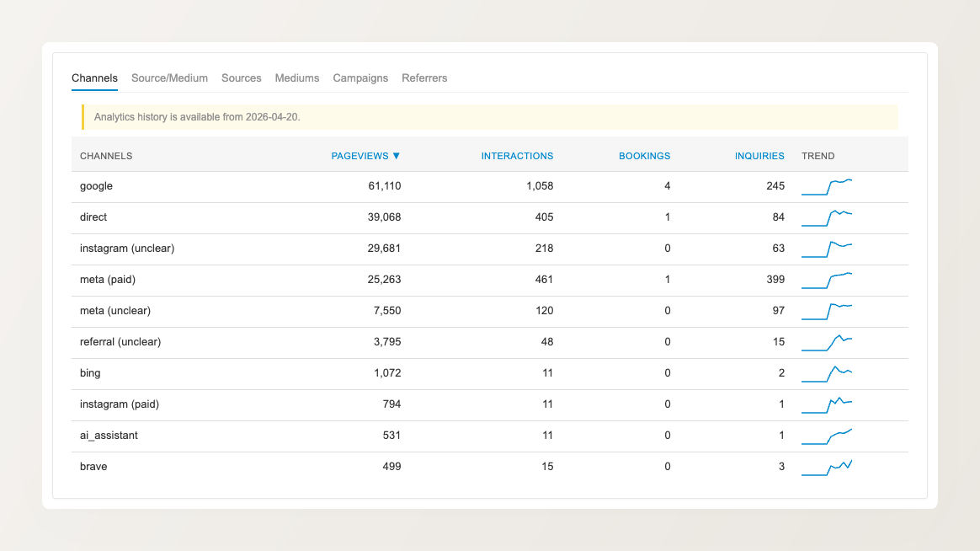This screenshot has width=980, height=551.
Task: Click the Channels column header
Action: [x=106, y=156]
